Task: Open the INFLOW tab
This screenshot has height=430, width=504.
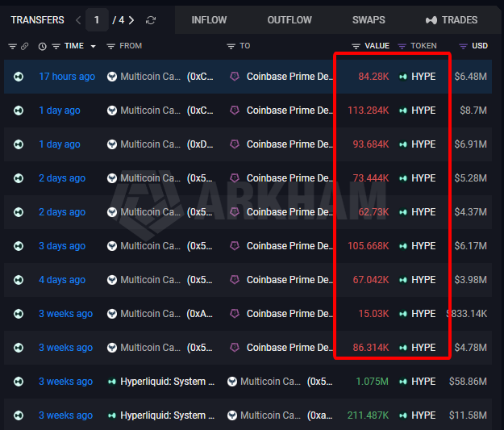Action: [x=209, y=20]
